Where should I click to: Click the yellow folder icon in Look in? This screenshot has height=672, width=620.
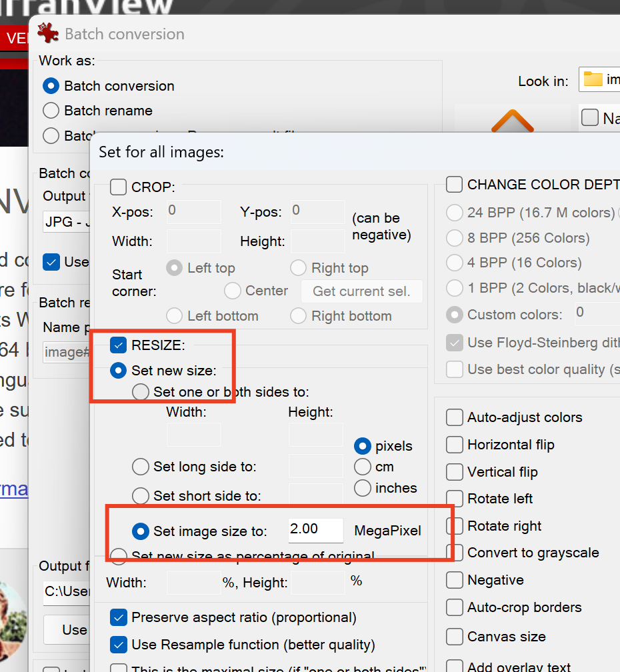click(x=593, y=80)
